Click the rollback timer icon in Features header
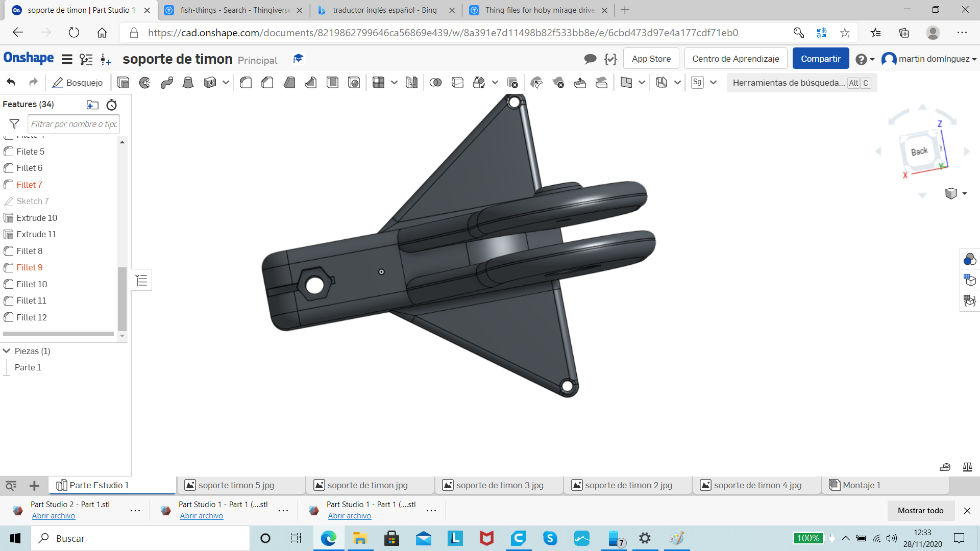 pos(111,105)
